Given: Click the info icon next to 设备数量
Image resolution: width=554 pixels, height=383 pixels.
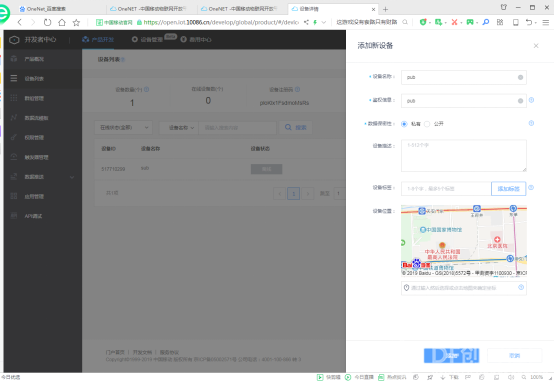Looking at the screenshot, I should 146,89.
